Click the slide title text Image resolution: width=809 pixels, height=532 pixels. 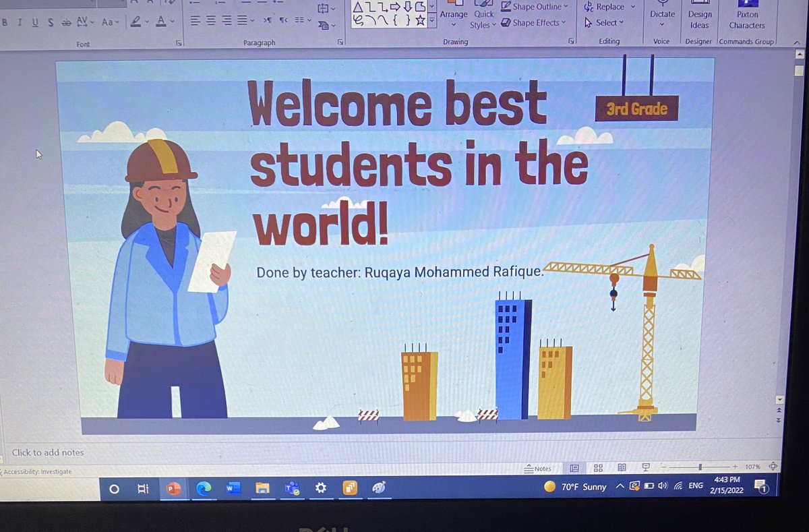coord(418,162)
